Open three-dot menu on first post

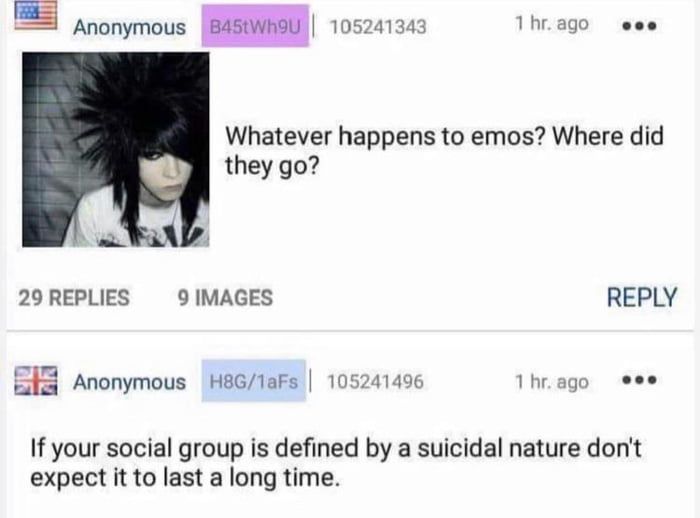639,26
